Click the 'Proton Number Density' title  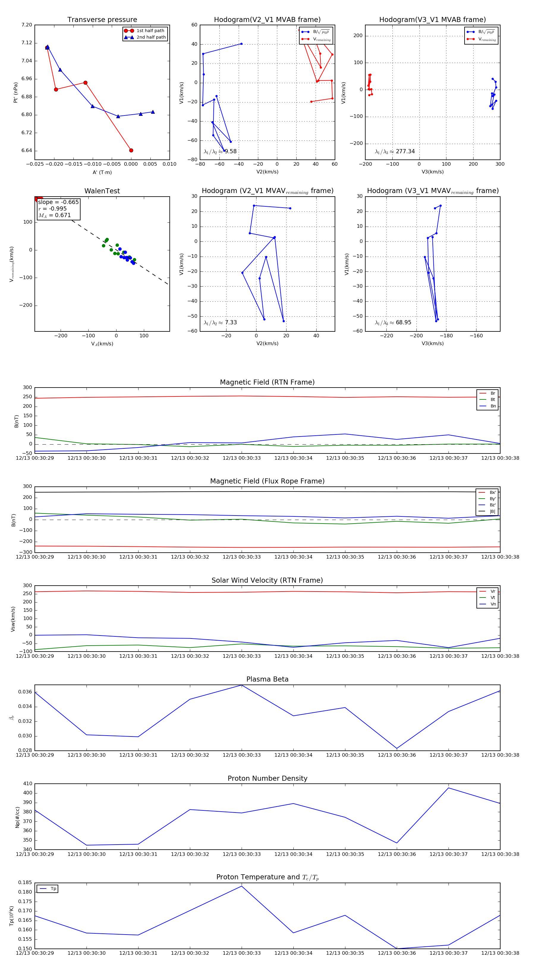click(267, 778)
